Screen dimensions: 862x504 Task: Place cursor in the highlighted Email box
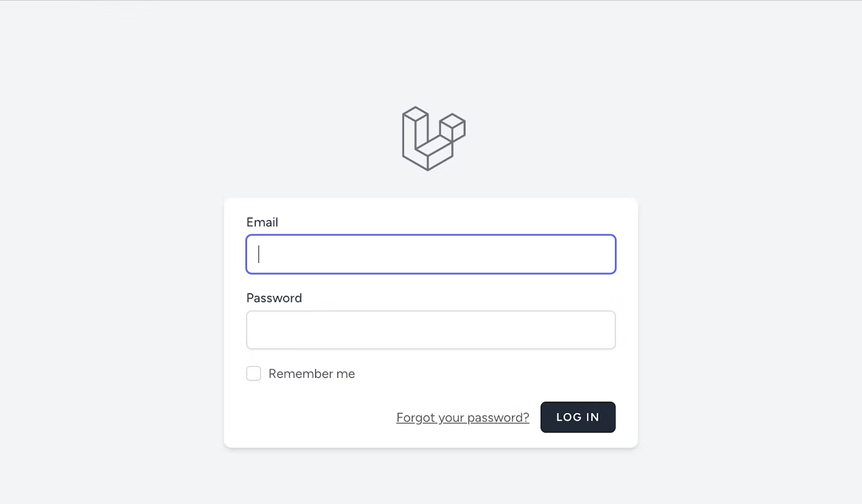point(431,254)
